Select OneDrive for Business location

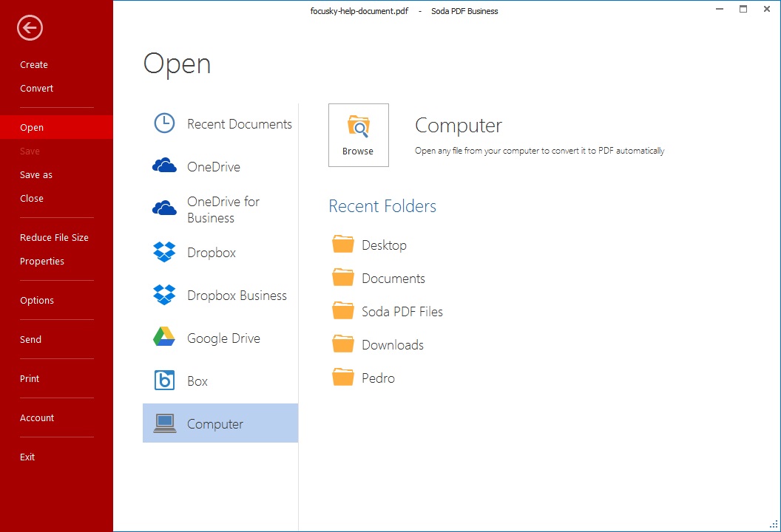[222, 210]
